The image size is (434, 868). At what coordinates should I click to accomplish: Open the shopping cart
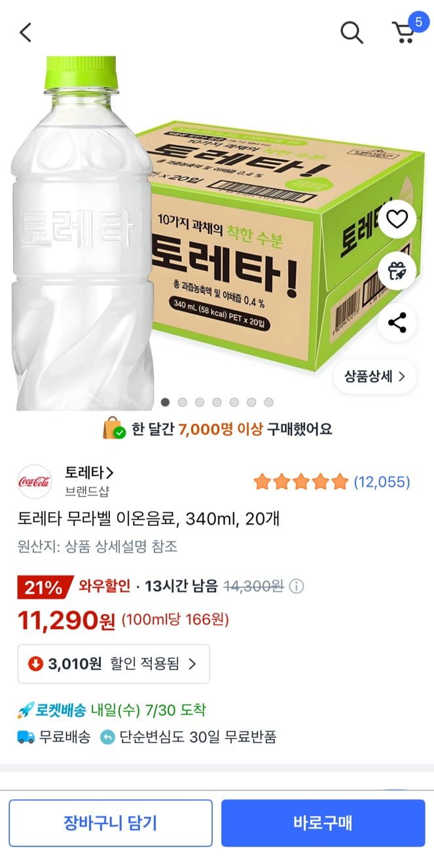tap(404, 31)
